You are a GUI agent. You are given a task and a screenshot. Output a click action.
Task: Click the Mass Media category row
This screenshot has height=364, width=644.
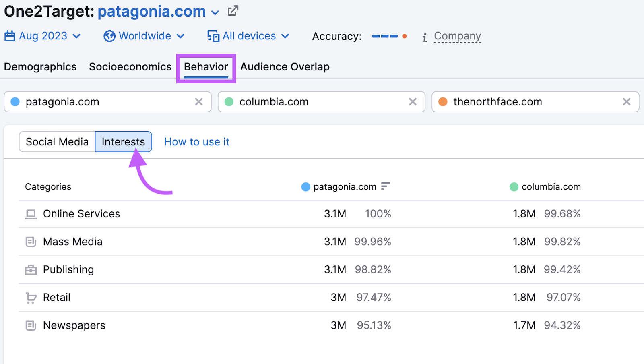[x=331, y=242]
